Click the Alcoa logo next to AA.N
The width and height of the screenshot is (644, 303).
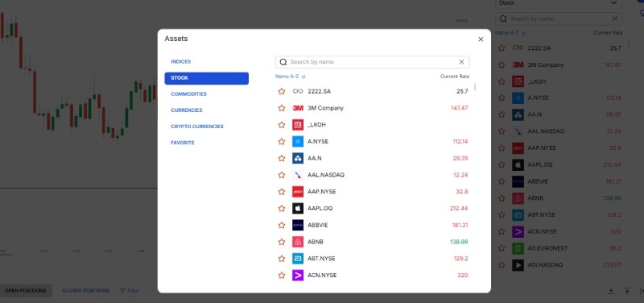[298, 158]
